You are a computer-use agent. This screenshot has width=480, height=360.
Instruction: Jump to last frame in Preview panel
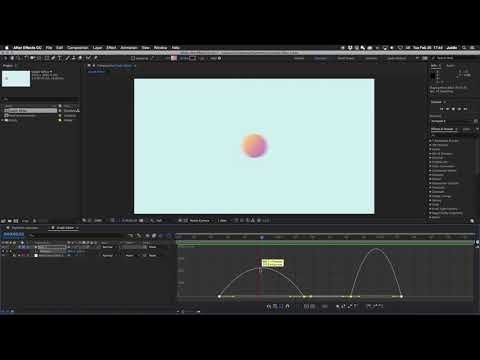point(465,109)
